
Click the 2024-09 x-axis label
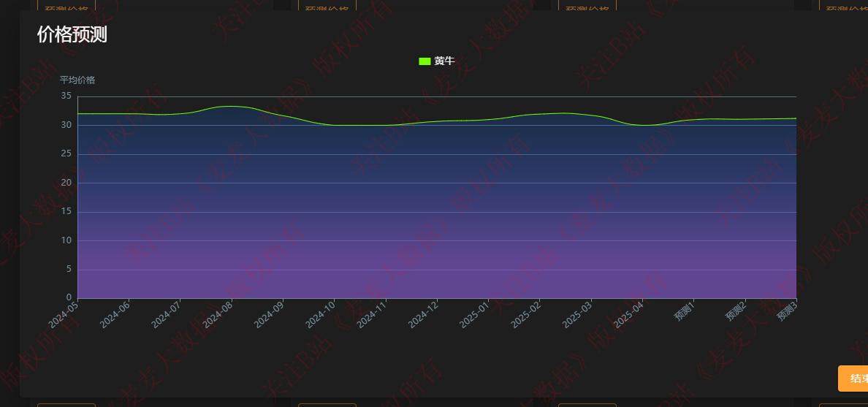pos(269,314)
